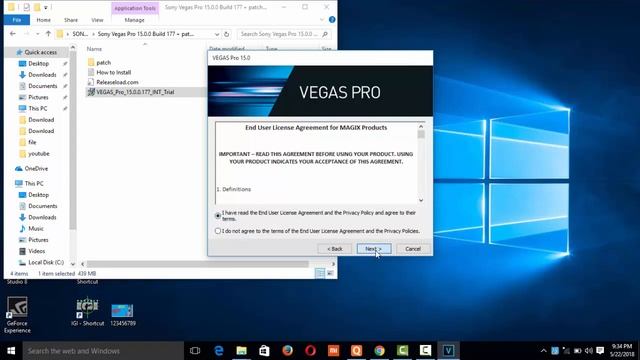Viewport: 640px width, 360px height.
Task: Switch to details view layout icon
Action: pos(320,273)
